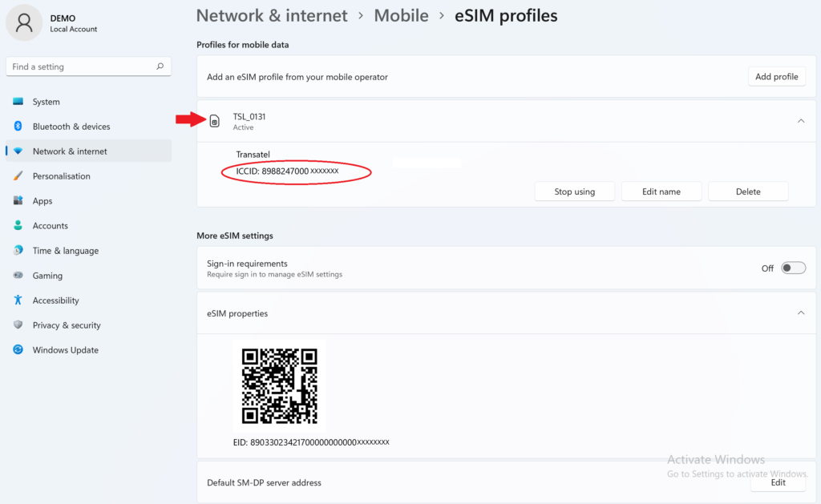Click the DEMO Local Account name

coord(73,23)
